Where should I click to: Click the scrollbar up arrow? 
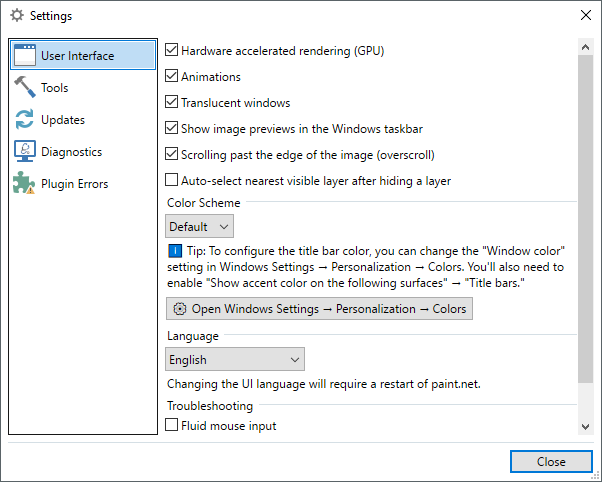tap(585, 47)
